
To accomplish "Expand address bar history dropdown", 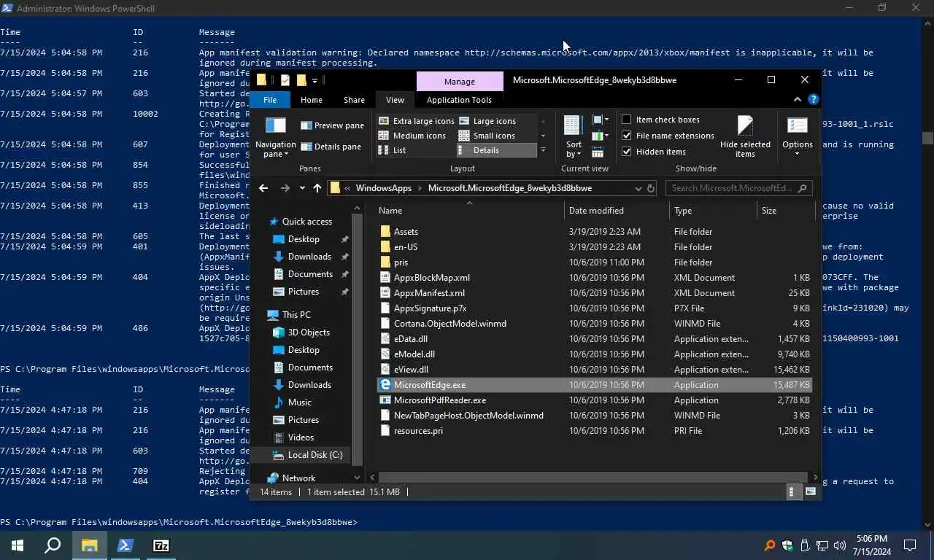I will click(x=638, y=188).
